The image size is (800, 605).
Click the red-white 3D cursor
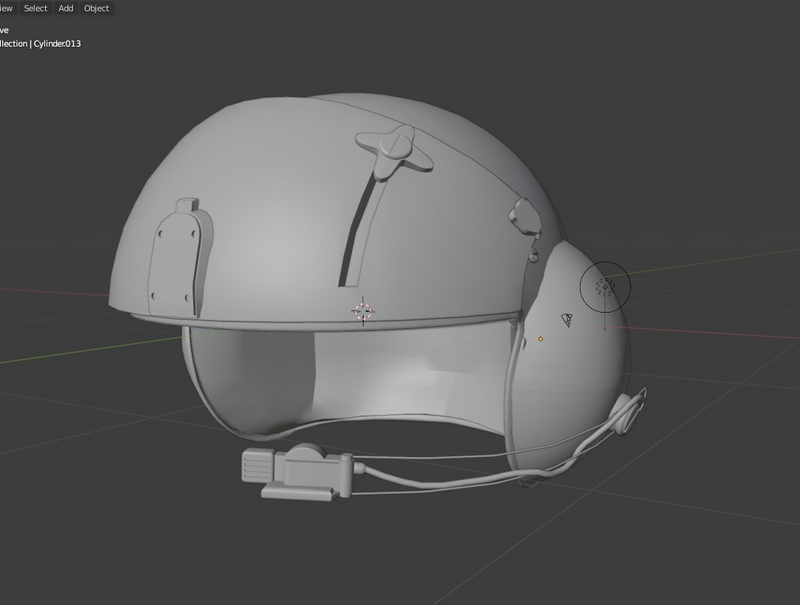363,310
